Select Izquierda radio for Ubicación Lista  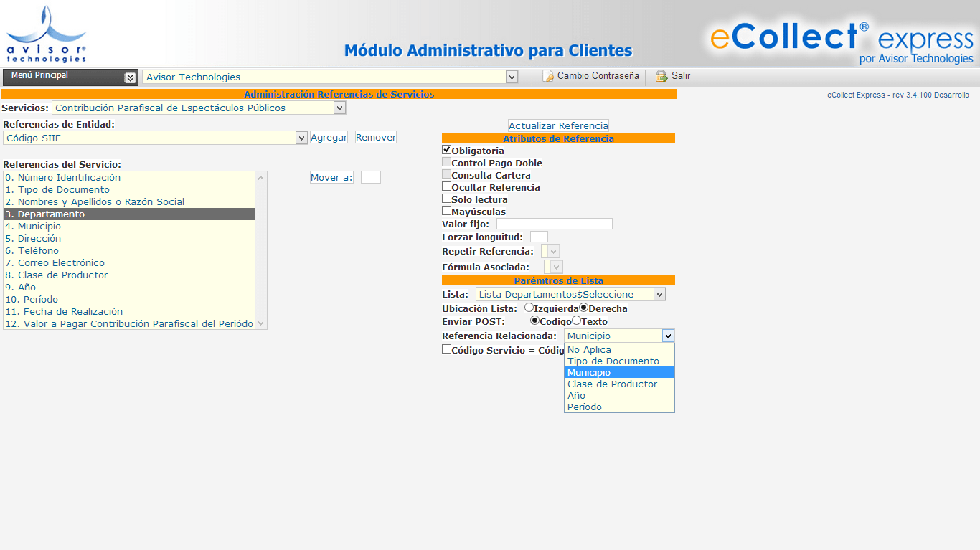(529, 308)
